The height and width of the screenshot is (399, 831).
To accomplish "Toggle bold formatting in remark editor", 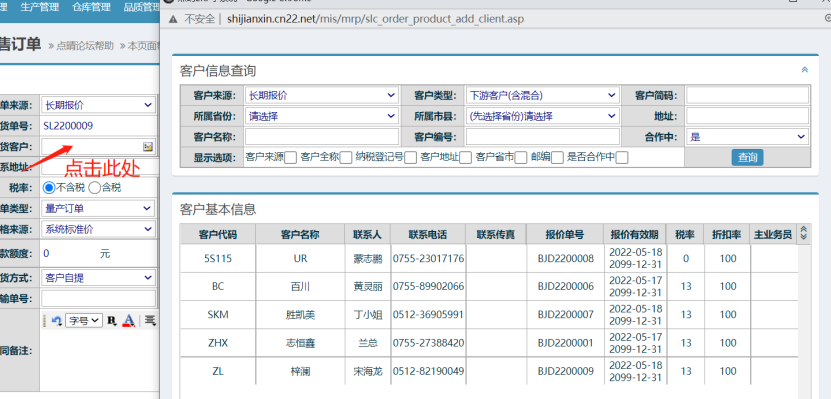I will (x=112, y=320).
